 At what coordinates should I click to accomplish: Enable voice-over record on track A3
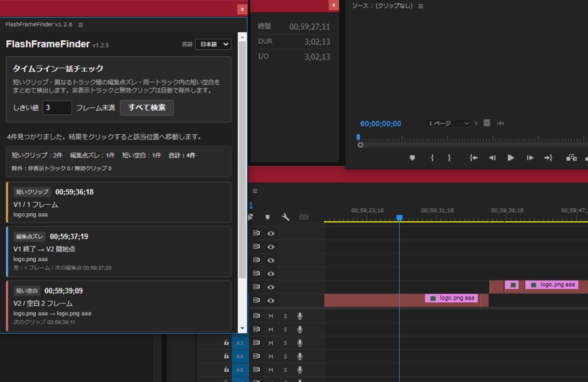(300, 343)
